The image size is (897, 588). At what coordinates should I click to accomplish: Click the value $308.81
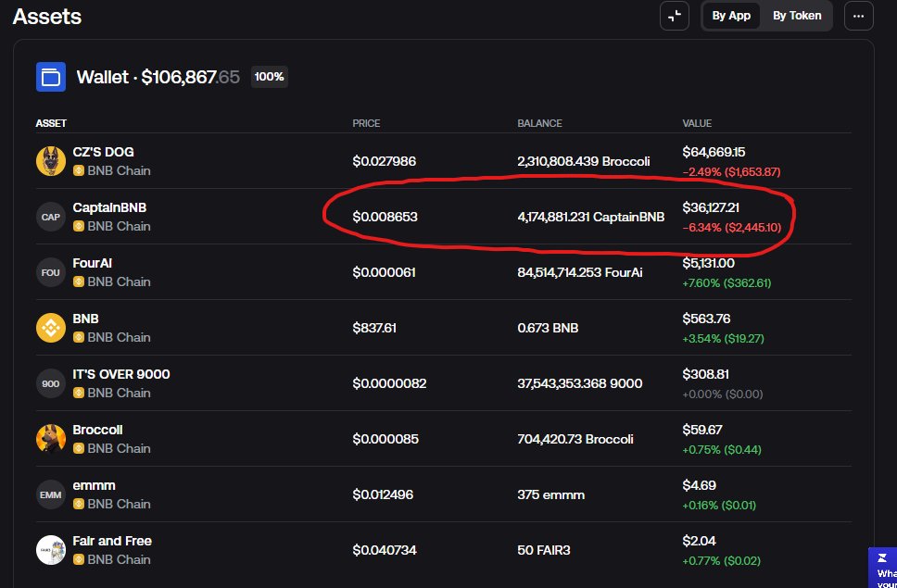[705, 374]
